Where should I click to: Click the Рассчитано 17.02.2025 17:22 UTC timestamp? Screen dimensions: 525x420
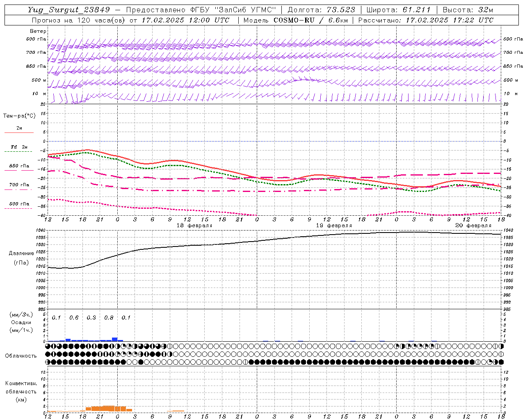[x=426, y=20]
